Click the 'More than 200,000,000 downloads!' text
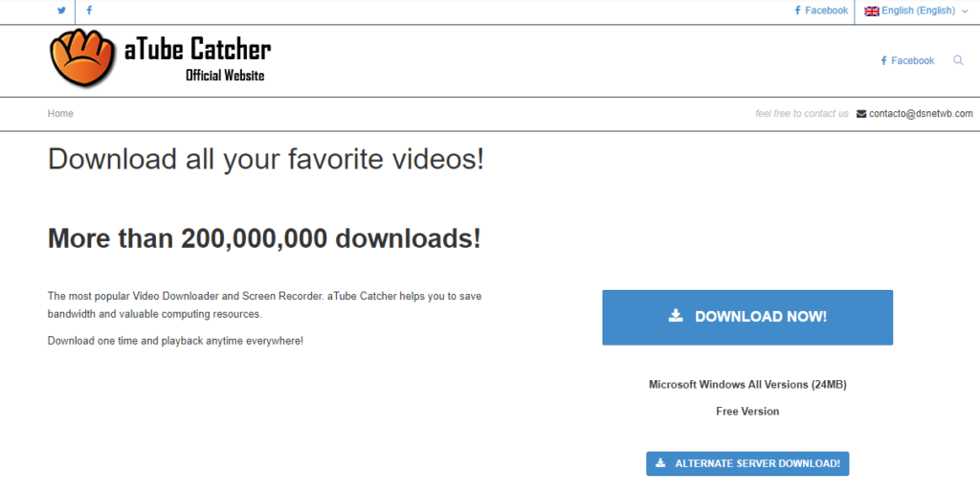The image size is (980, 493). [264, 238]
